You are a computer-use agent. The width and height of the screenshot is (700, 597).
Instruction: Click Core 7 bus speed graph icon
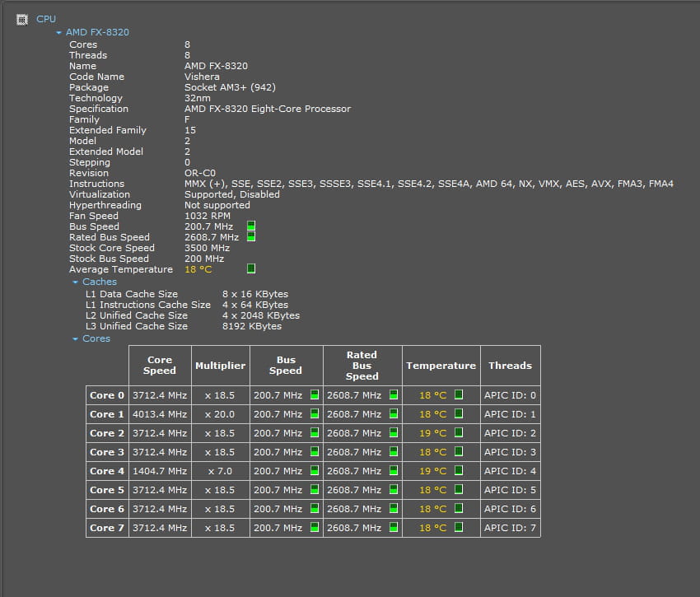click(x=315, y=527)
